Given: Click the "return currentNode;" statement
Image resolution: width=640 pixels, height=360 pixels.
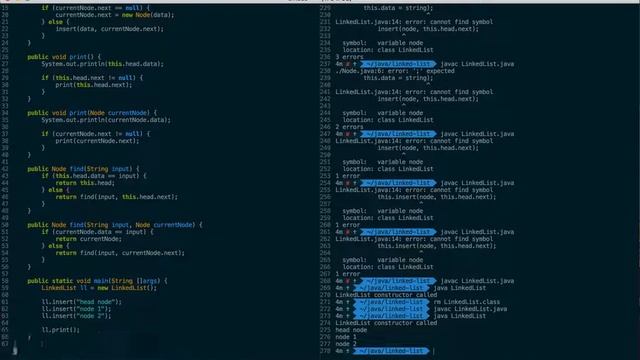Looking at the screenshot, I should (x=89, y=239).
